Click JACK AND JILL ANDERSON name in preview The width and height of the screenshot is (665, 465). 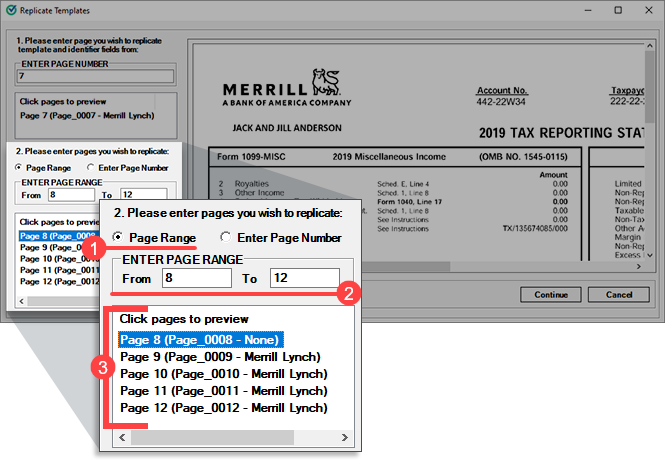point(287,128)
